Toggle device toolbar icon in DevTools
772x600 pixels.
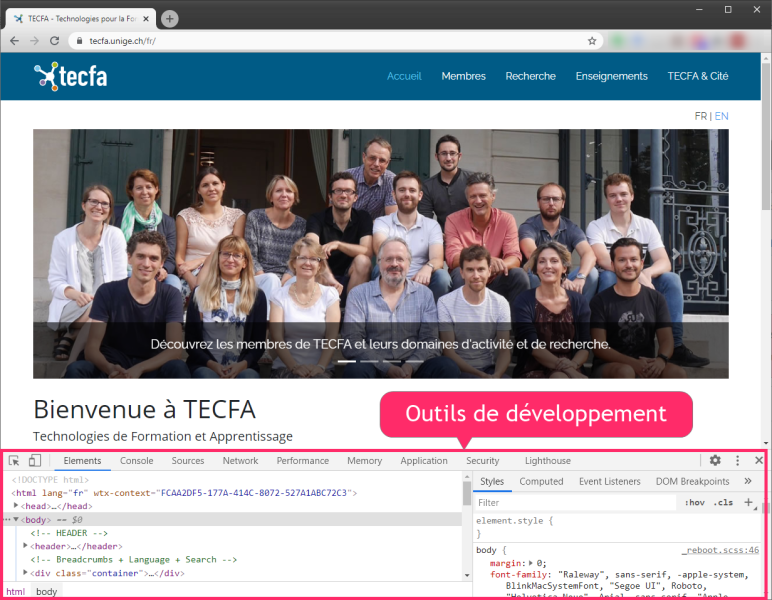click(x=34, y=461)
